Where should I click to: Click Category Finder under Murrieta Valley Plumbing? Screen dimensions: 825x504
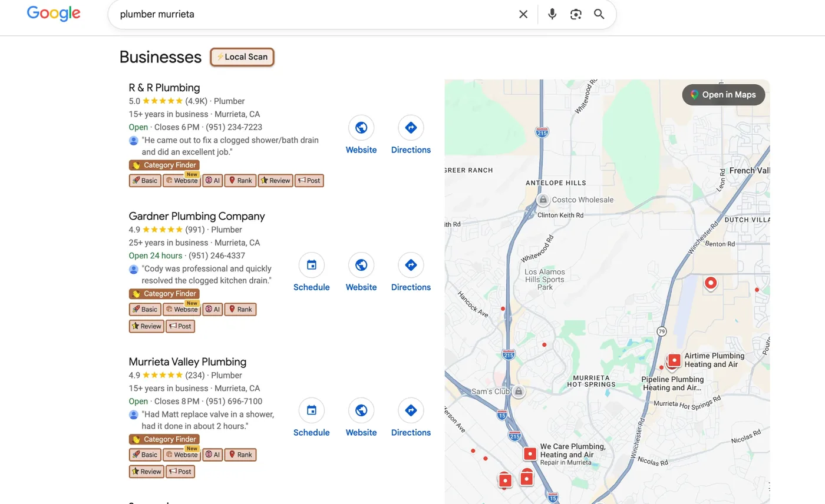tap(164, 439)
